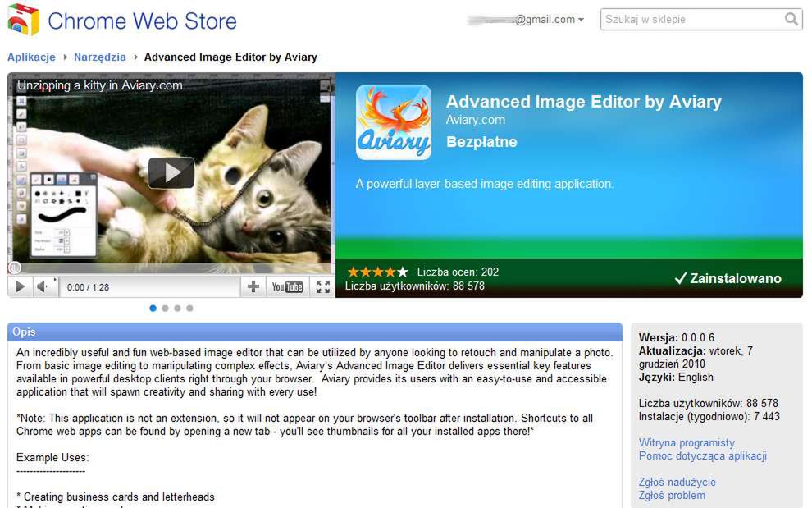This screenshot has height=508, width=812.
Task: Toggle fullscreen video icon
Action: [x=322, y=286]
